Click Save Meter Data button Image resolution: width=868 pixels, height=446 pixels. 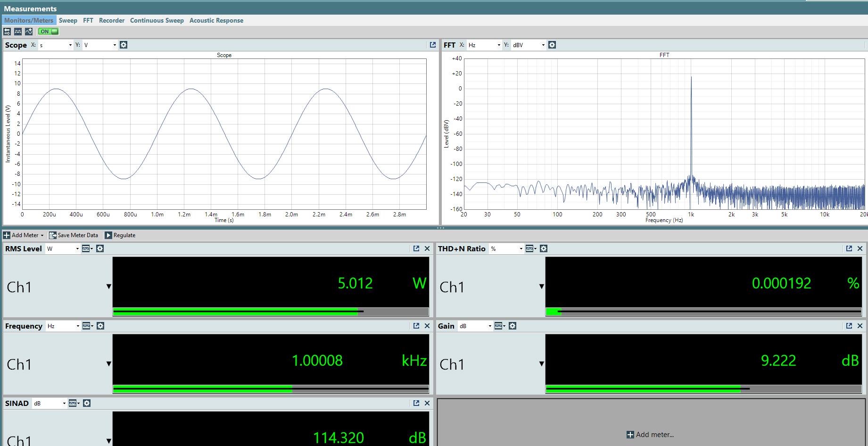pos(74,235)
